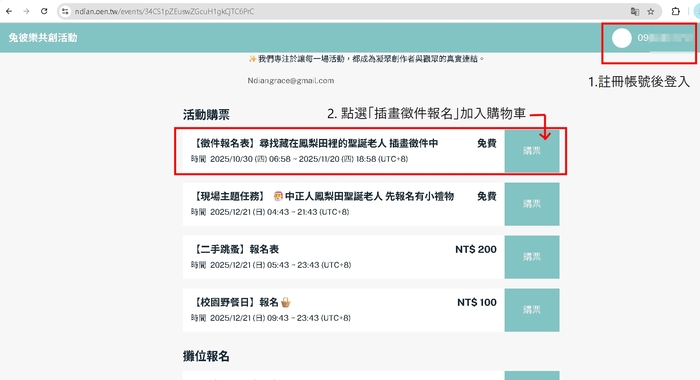Select the 【現場主題任務】中正人鳳梨田聖誕老人 title

(323, 196)
